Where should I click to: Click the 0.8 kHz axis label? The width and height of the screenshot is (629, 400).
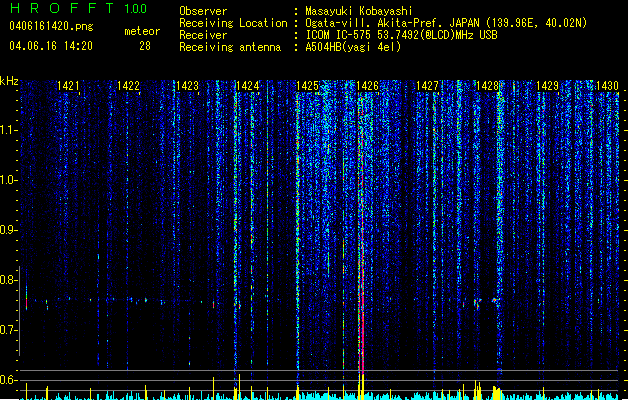(8, 280)
